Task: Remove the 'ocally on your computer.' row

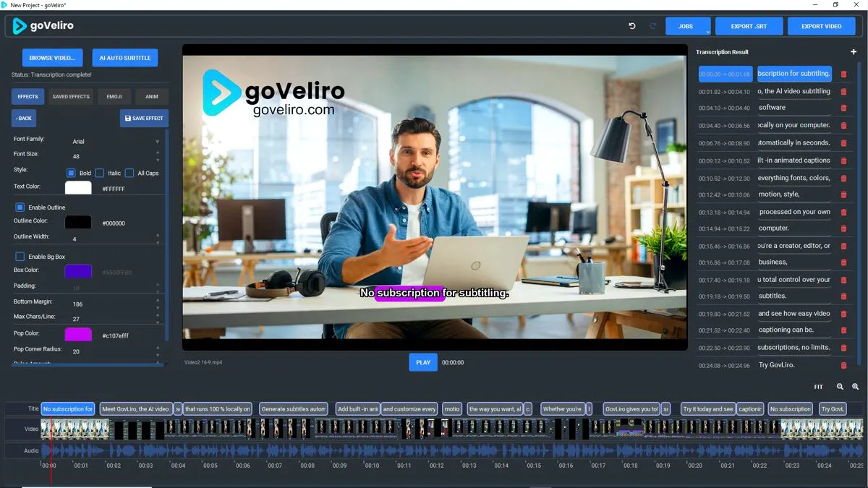Action: click(x=843, y=126)
